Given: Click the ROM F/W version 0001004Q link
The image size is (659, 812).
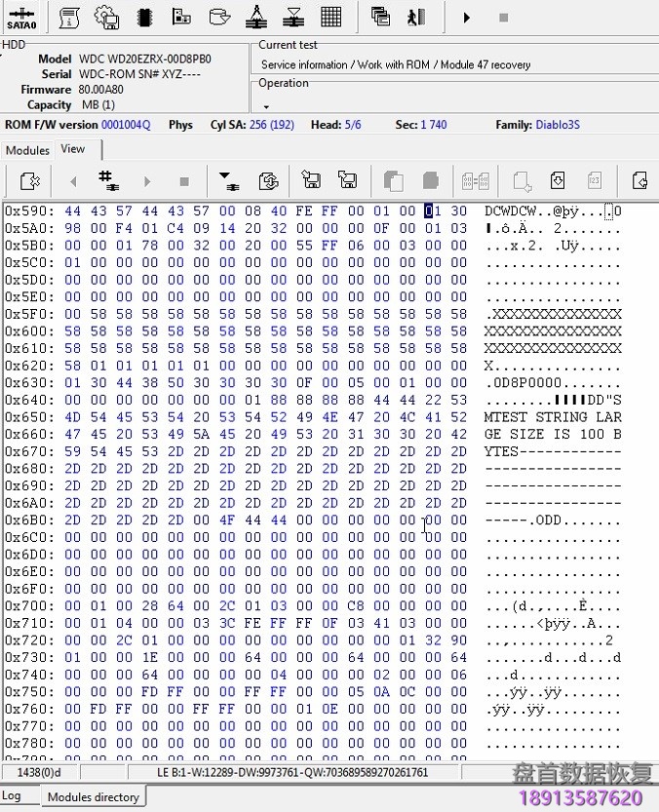Looking at the screenshot, I should pos(126,125).
